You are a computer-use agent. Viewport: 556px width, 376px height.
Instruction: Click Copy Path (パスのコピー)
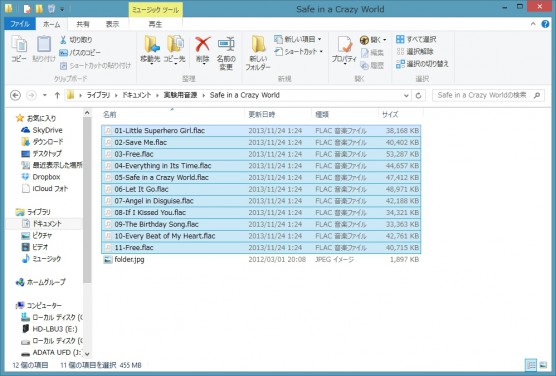point(80,52)
